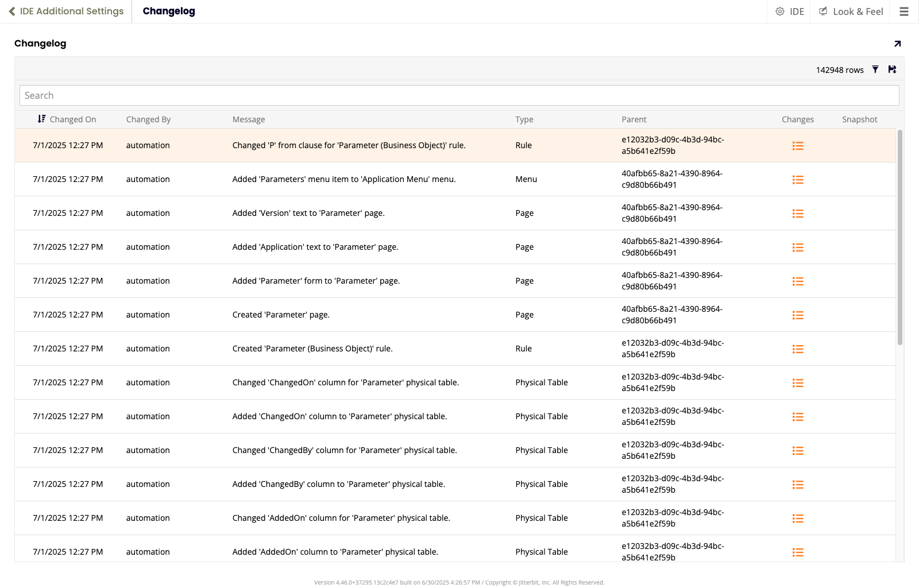
Task: Select the Changelog tab
Action: pyautogui.click(x=169, y=11)
